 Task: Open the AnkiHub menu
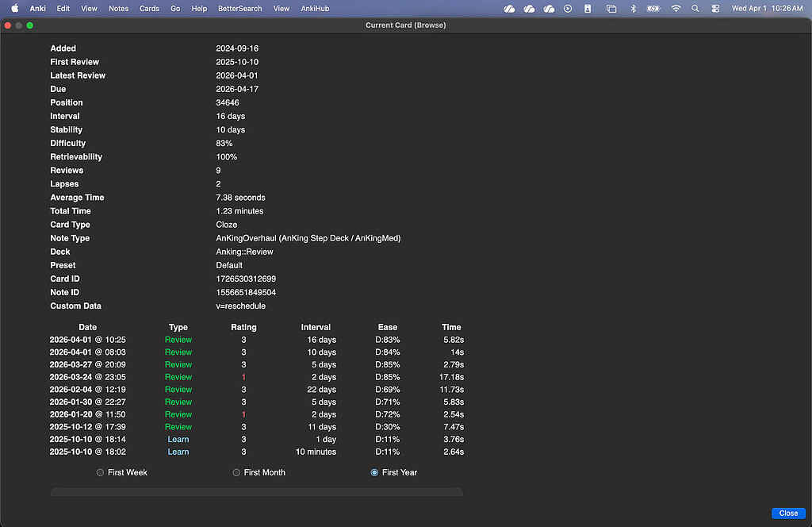[x=315, y=8]
